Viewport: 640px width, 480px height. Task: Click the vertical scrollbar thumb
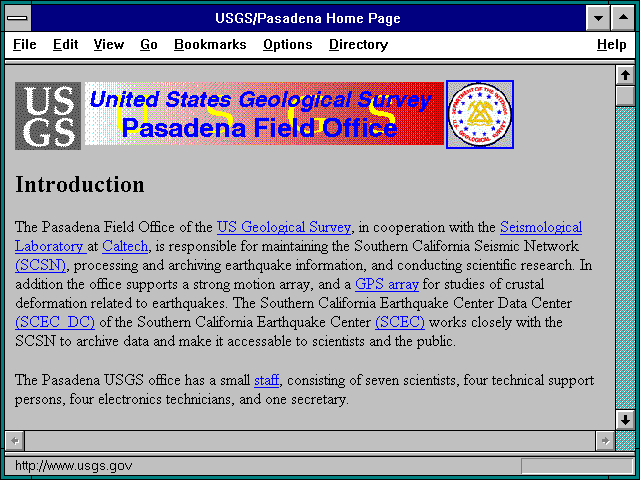coord(625,96)
